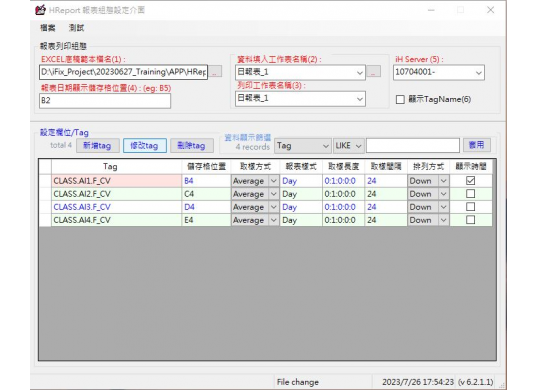Browse for the Excel template file
Image resolution: width=536 pixels, height=390 pixels.
coord(215,72)
